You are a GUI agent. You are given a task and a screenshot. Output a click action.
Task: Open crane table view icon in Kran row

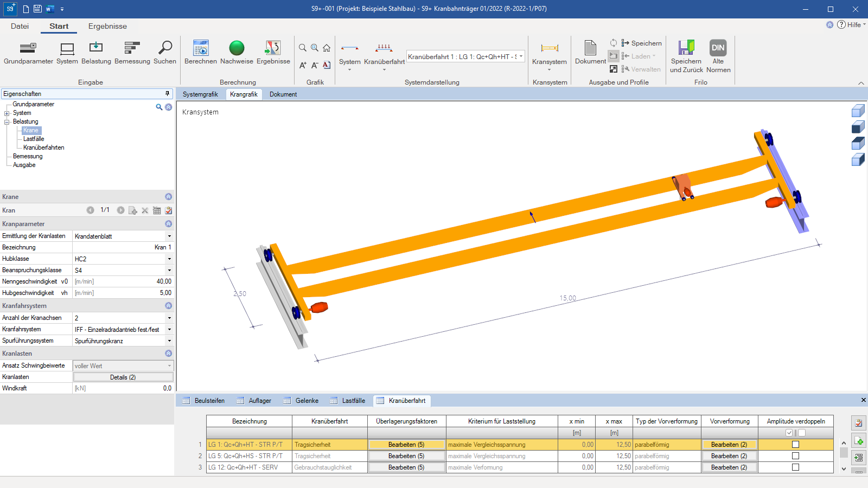[x=157, y=210]
